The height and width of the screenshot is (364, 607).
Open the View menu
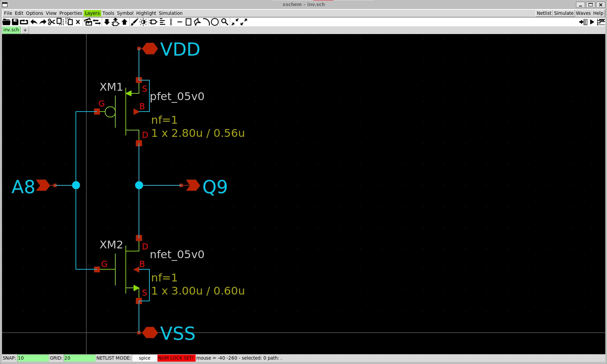[51, 13]
